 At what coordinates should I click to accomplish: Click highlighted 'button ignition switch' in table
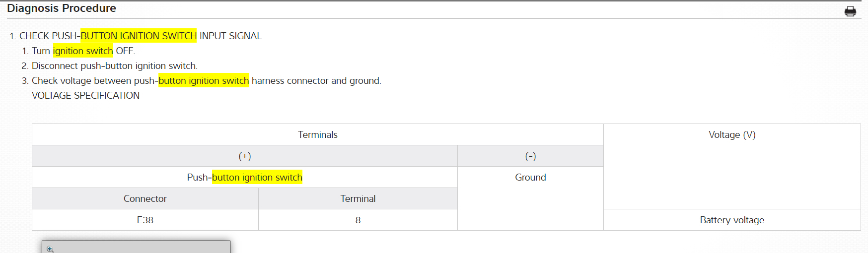pos(257,177)
